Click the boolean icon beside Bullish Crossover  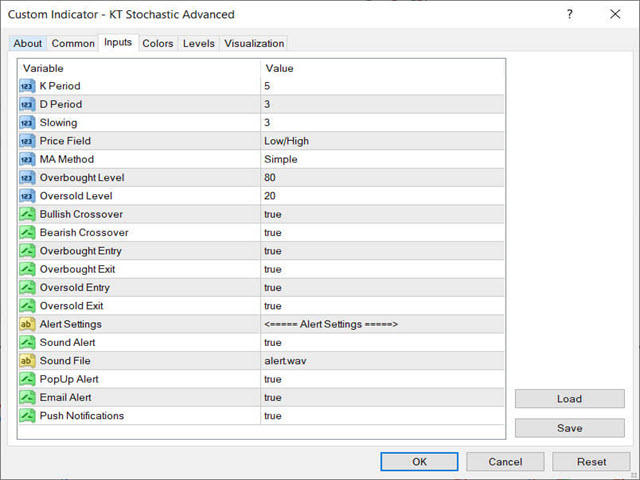pyautogui.click(x=27, y=214)
